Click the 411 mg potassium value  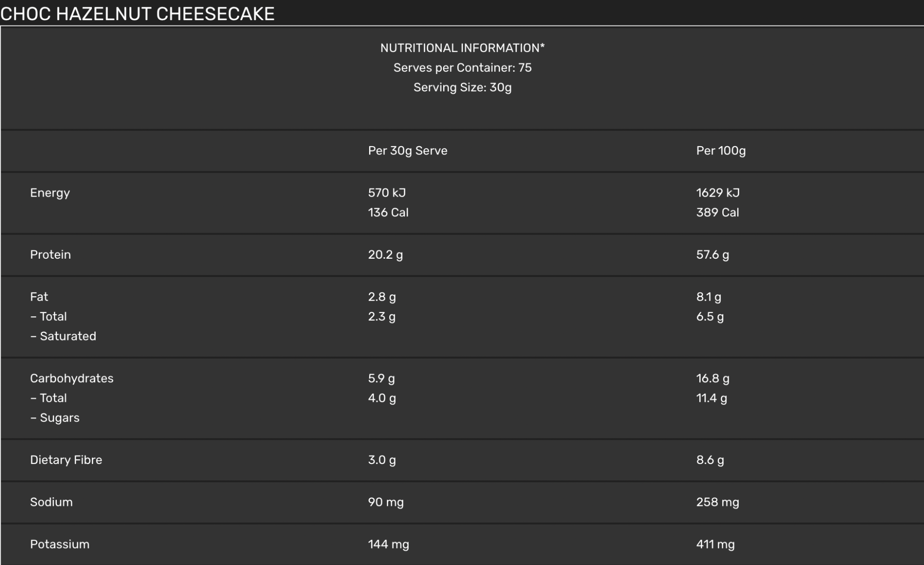coord(716,545)
